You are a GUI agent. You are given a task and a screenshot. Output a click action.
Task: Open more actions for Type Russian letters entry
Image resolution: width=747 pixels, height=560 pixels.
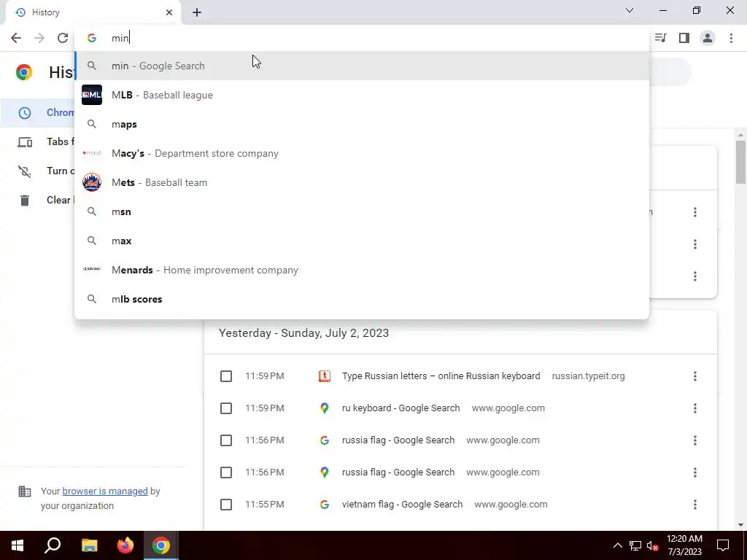click(x=695, y=376)
